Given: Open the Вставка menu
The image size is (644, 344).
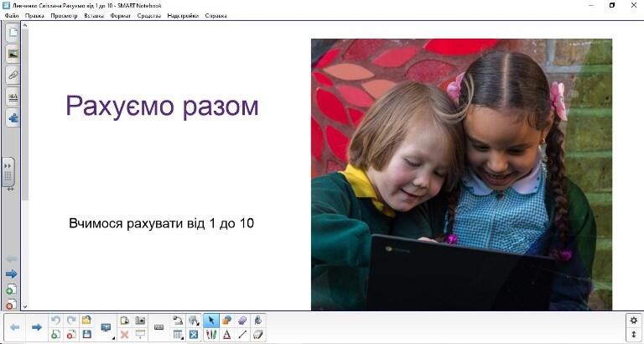Looking at the screenshot, I should [x=94, y=16].
